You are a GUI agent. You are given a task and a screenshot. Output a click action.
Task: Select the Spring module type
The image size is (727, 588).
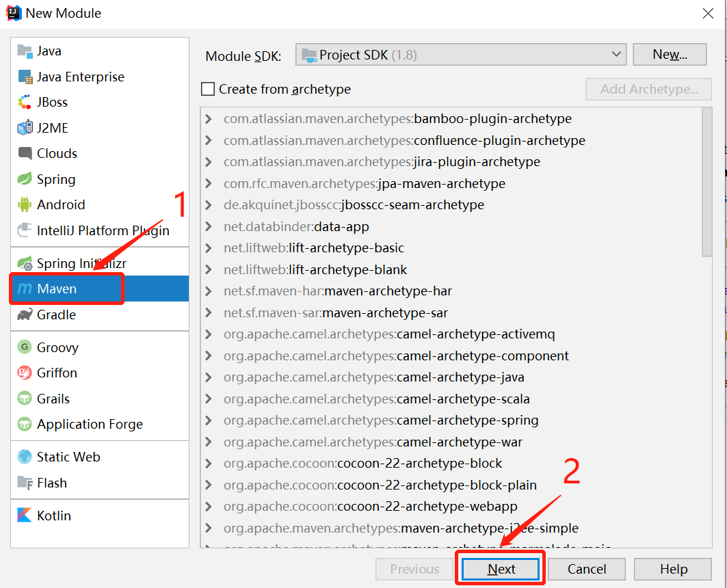(x=100, y=179)
